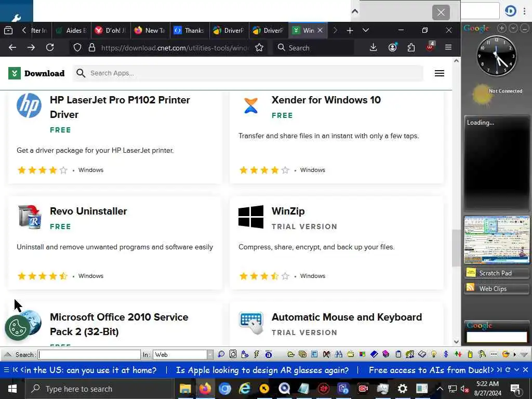Switch to the Aides tab
This screenshot has height=399, width=532.
click(72, 31)
